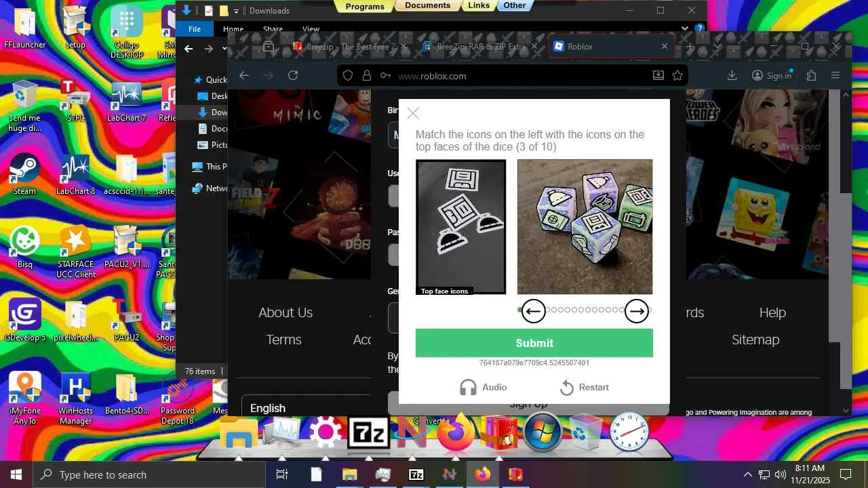Select the Other tab at top
868x488 pixels.
515,5
